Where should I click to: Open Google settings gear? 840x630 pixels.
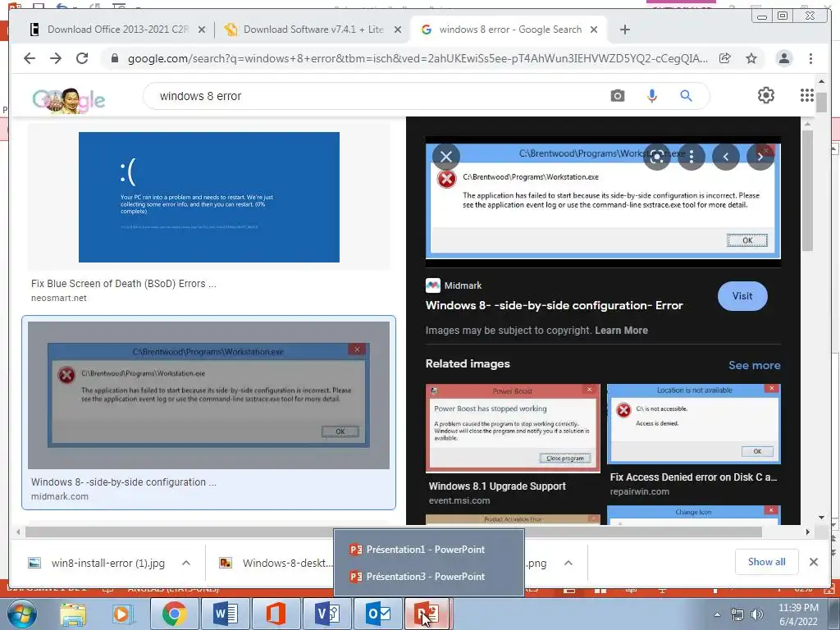[766, 95]
